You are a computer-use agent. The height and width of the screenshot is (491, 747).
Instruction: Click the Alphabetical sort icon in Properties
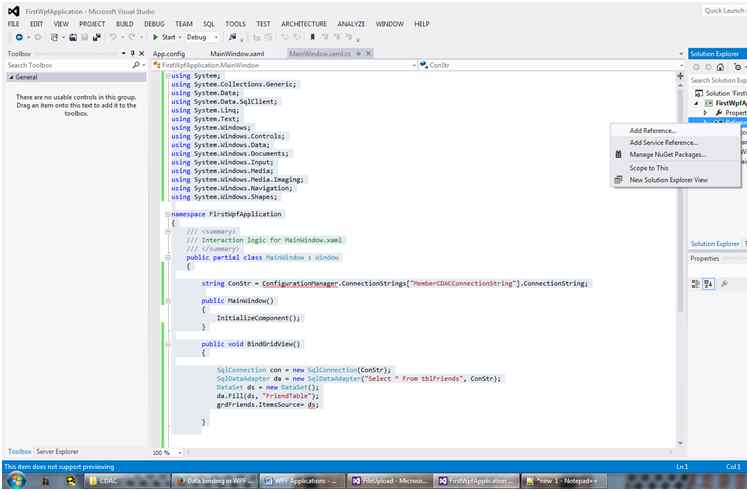click(709, 283)
